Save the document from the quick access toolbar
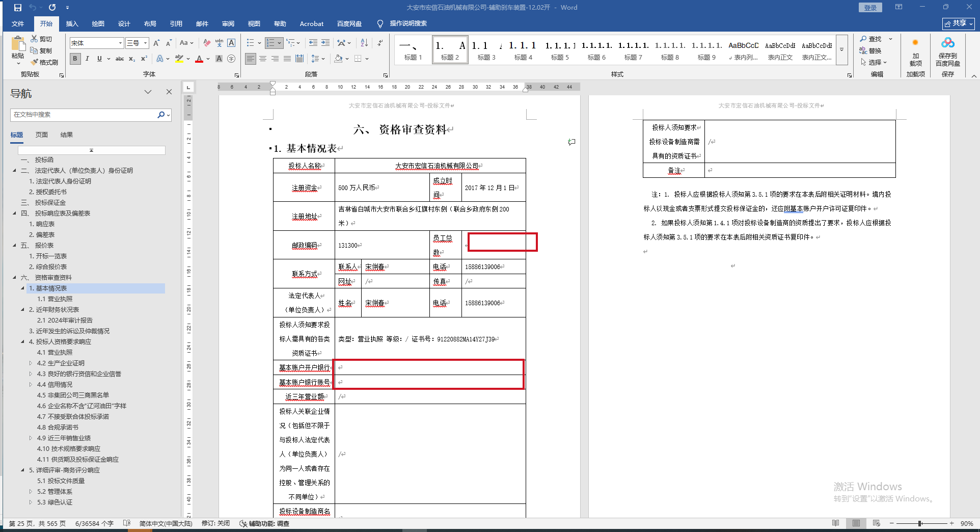This screenshot has width=980, height=532. tap(18, 8)
